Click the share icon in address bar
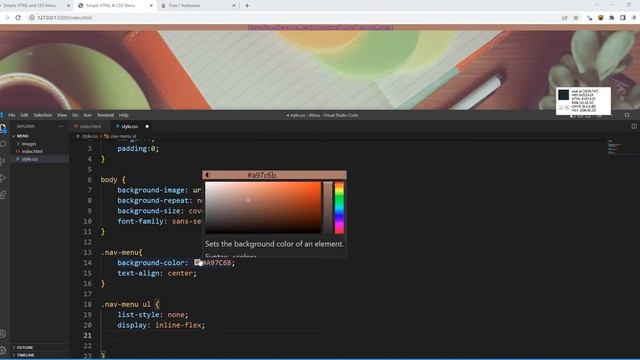 564,18
